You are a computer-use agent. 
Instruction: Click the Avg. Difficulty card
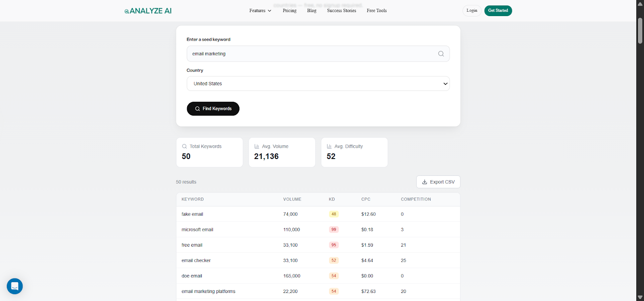(354, 153)
